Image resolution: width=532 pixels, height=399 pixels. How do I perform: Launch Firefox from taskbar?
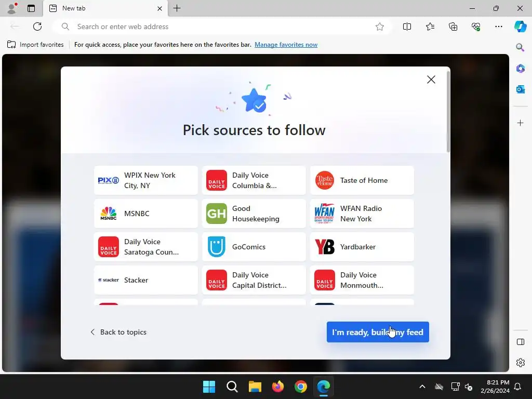(x=277, y=387)
